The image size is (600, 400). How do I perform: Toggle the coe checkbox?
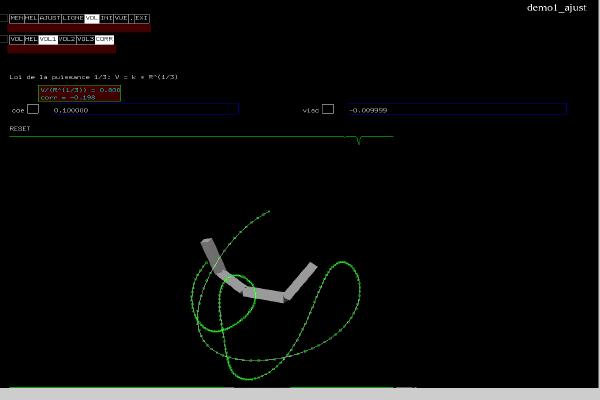pos(33,109)
